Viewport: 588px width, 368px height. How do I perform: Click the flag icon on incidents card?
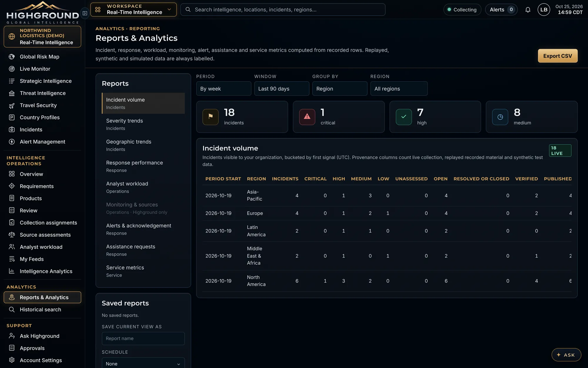click(211, 117)
